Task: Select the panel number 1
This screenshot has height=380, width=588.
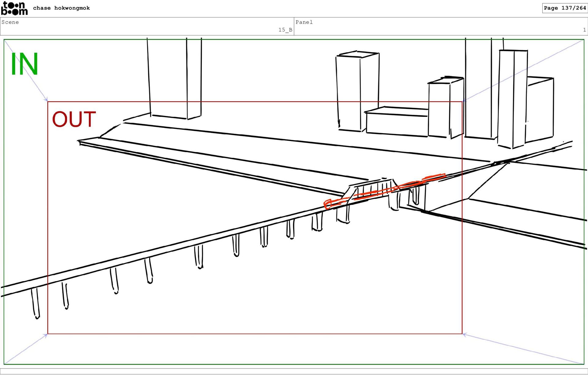Action: pos(584,30)
